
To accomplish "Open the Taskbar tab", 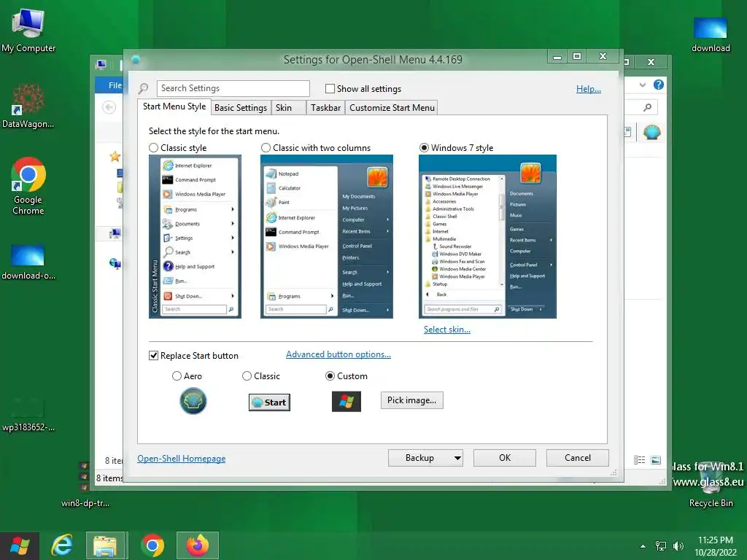I will point(326,108).
